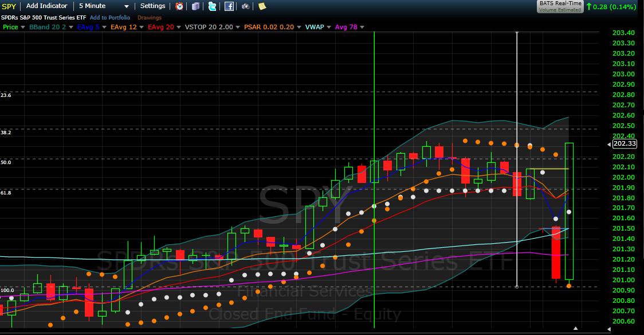Expand the Price indicator dropdown
Viewport: 644px width, 335px height.
[x=23, y=27]
